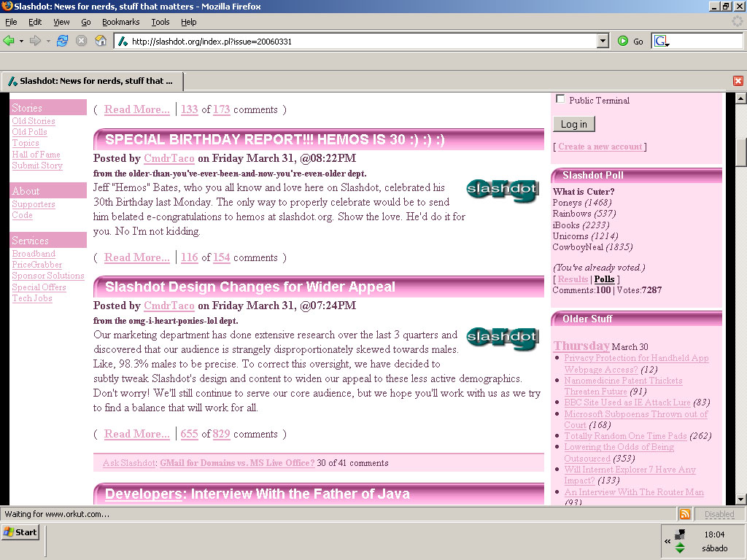Click the Disabled status bar indicator

719,514
